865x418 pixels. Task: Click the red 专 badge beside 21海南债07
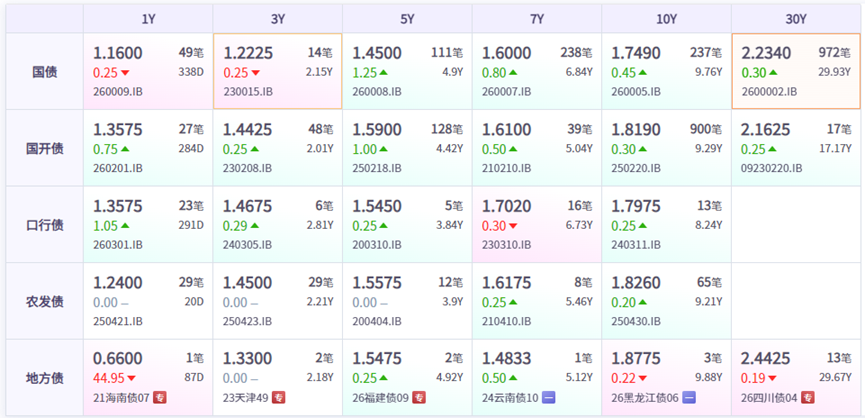click(159, 398)
